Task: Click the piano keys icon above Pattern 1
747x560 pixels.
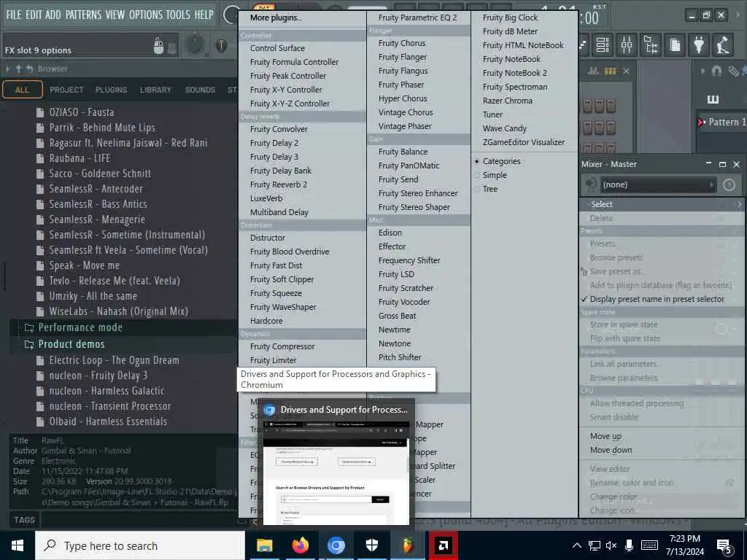Action: tap(713, 99)
